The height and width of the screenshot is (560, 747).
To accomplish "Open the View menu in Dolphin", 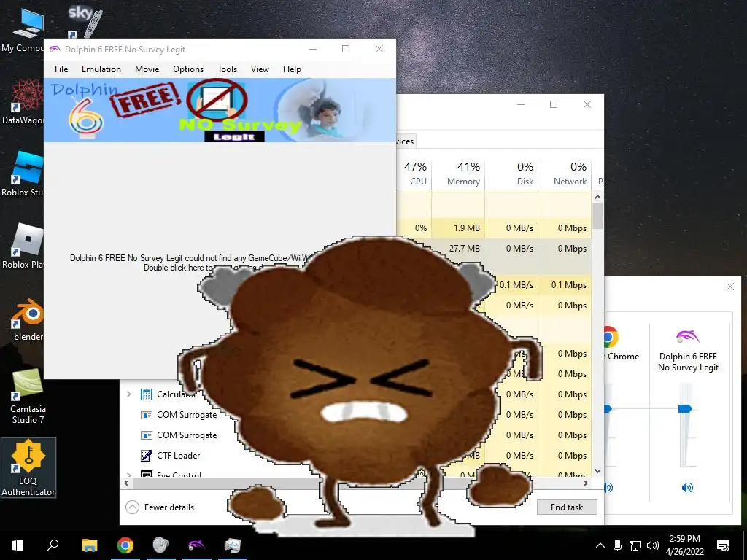I will (x=260, y=69).
